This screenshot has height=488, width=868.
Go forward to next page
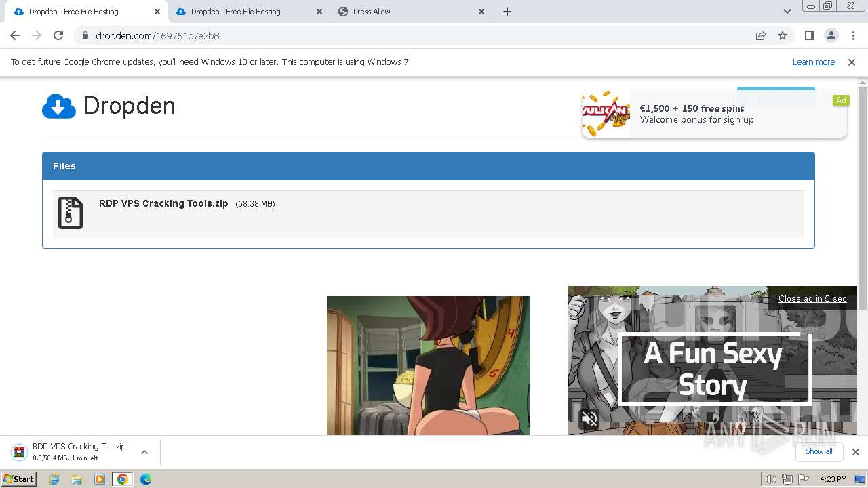[37, 35]
